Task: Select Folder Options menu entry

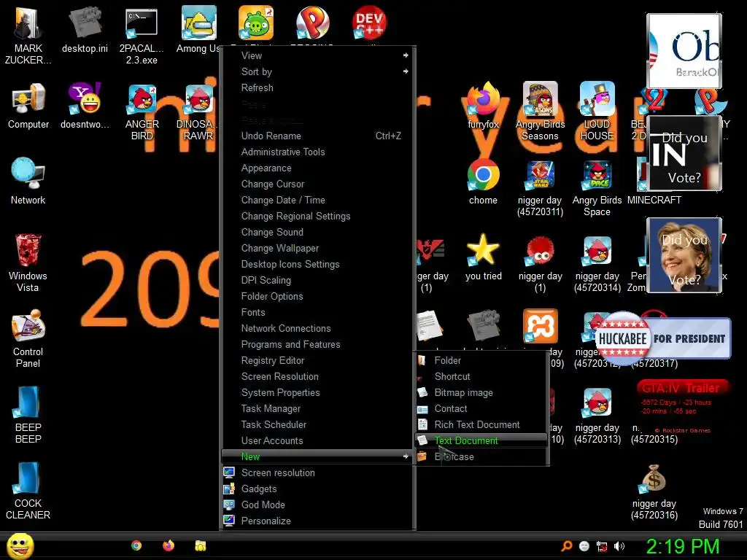Action: click(x=317, y=296)
